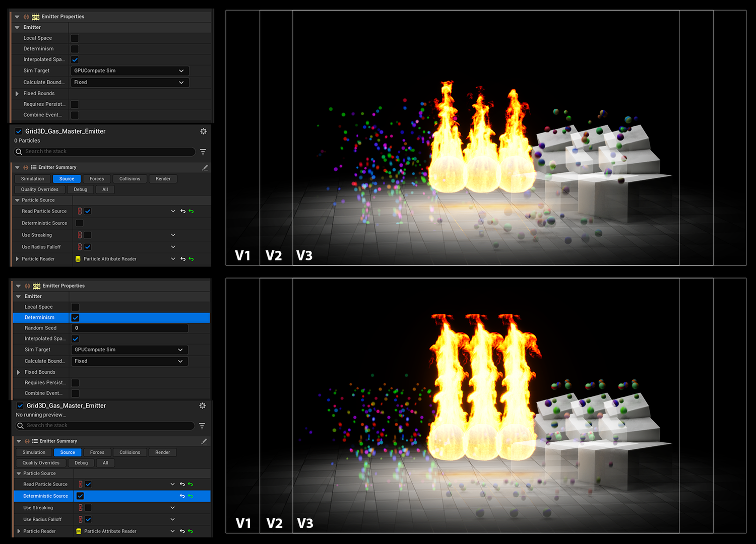
Task: Click the GPU icon on Emitter Properties header
Action: tap(35, 17)
